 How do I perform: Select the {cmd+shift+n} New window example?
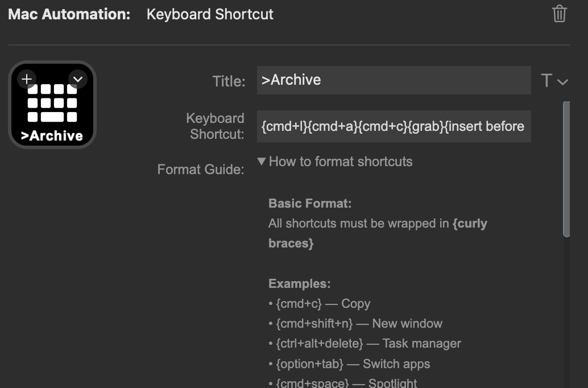coord(355,323)
